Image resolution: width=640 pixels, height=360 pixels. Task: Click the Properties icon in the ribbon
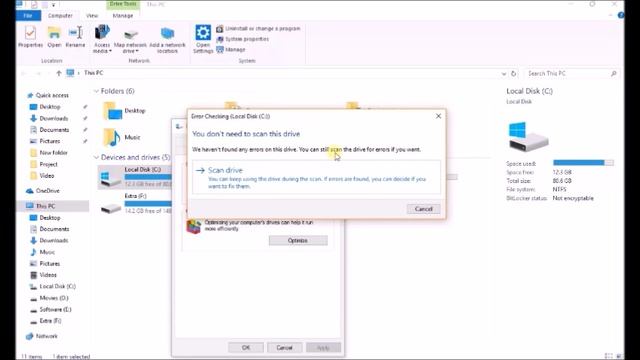30,36
